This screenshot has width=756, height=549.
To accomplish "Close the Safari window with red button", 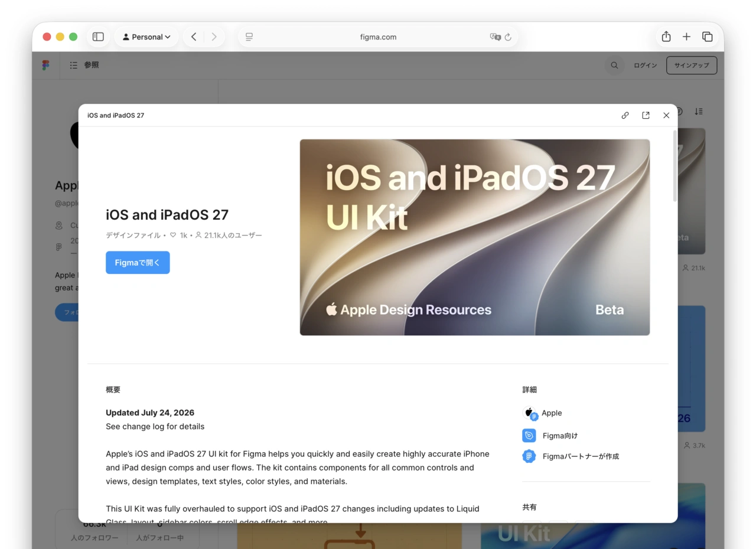I will (47, 37).
